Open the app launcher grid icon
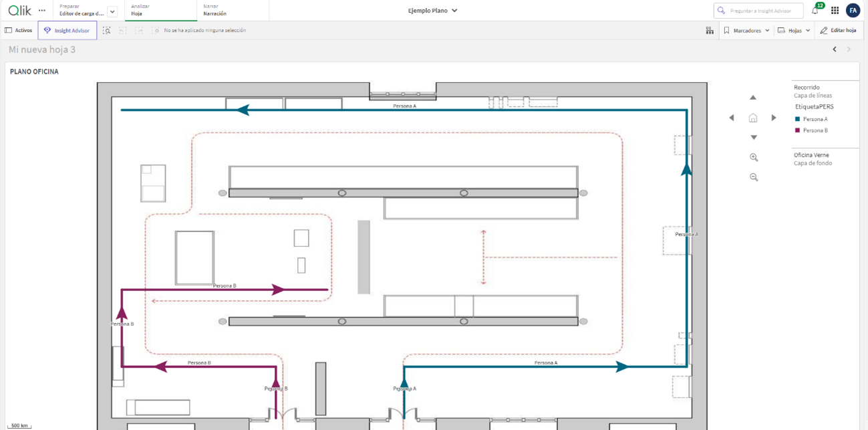Screen dimensions: 868x430 coord(835,11)
